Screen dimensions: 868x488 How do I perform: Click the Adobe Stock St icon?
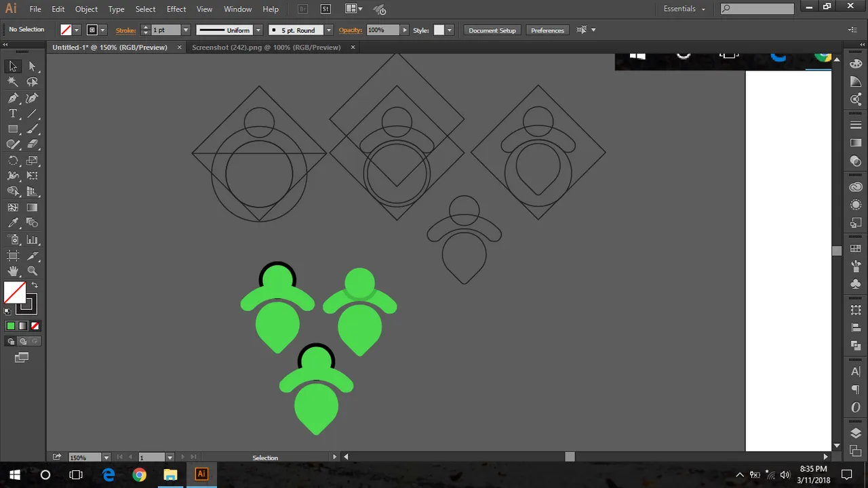[x=325, y=9]
